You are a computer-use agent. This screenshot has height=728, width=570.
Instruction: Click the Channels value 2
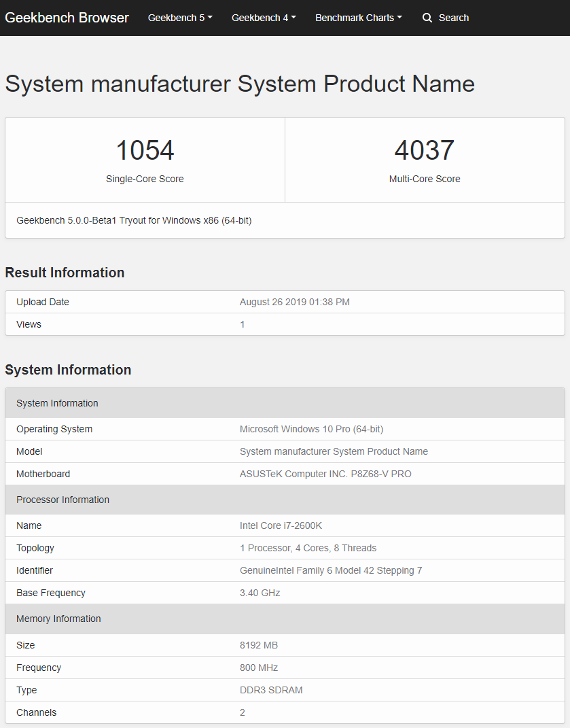pyautogui.click(x=243, y=712)
